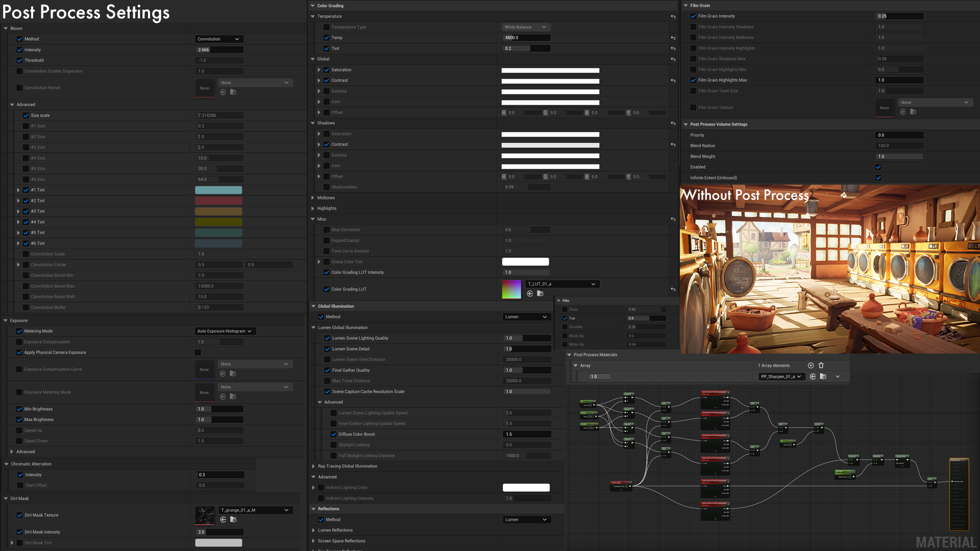Expand the Lumen Reflections section

click(x=313, y=530)
